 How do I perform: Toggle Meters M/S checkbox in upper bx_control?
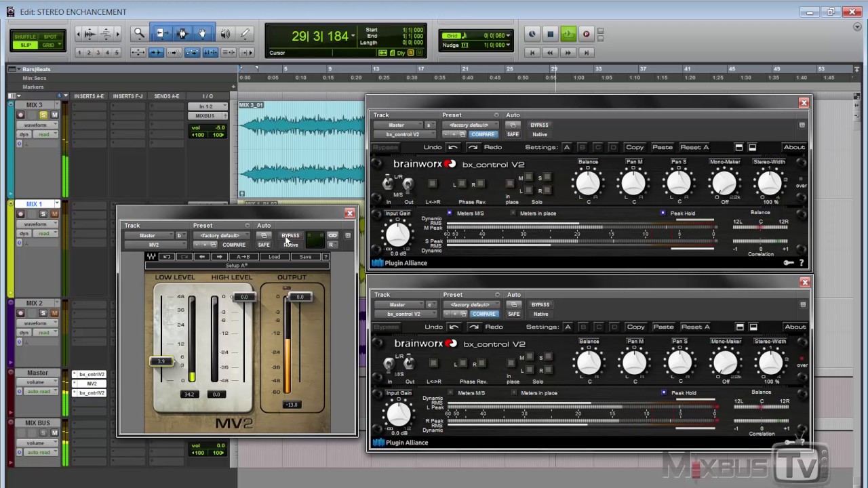pyautogui.click(x=450, y=213)
